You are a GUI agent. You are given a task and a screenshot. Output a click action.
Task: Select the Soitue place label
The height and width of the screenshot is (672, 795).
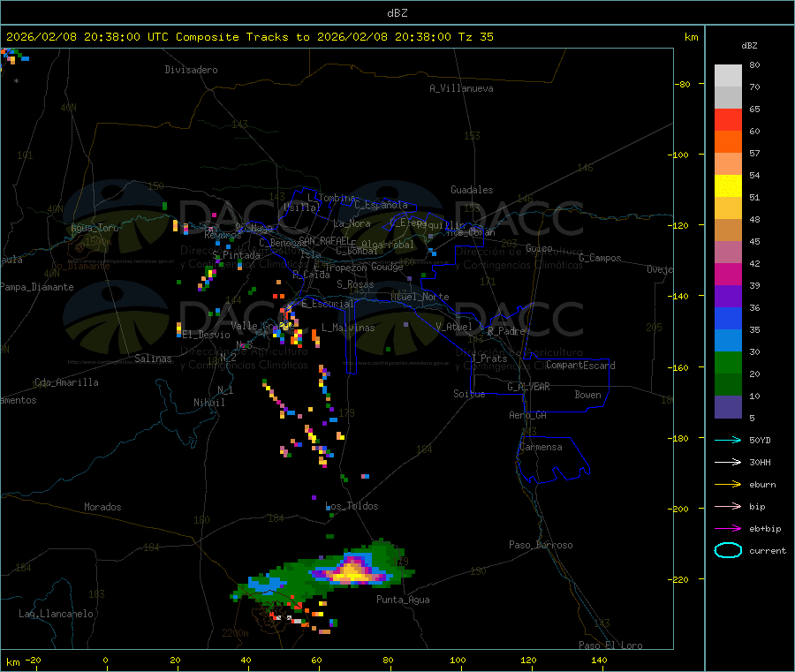click(x=469, y=394)
